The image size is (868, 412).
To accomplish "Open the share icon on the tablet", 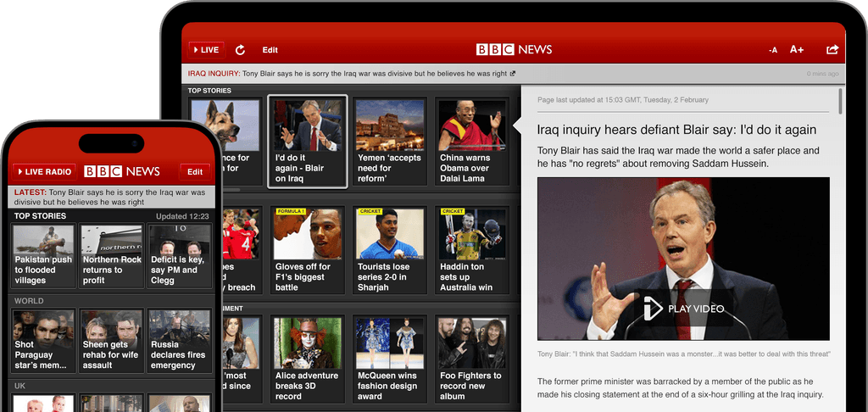I will point(832,50).
